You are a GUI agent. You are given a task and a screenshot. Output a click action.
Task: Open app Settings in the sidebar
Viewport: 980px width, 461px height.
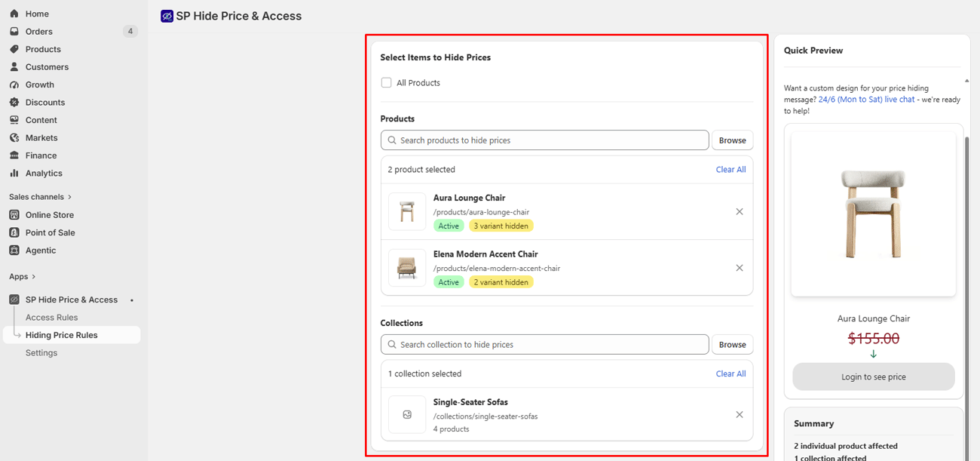point(41,353)
